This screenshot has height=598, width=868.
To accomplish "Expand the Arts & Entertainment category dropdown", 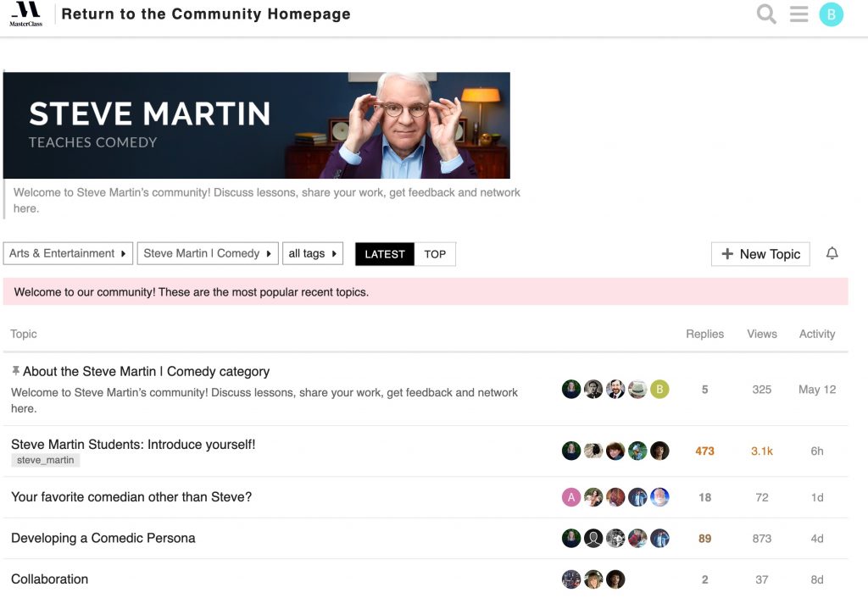I will [68, 253].
